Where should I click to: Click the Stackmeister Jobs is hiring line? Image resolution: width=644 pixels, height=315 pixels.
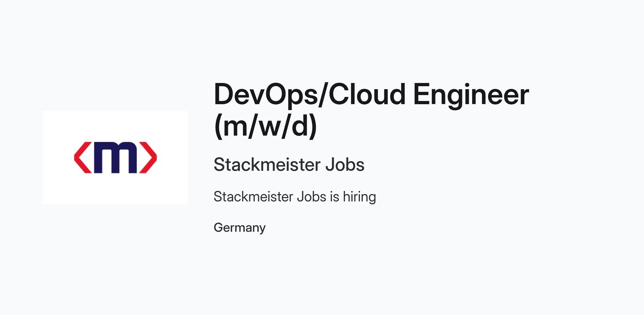click(x=295, y=197)
